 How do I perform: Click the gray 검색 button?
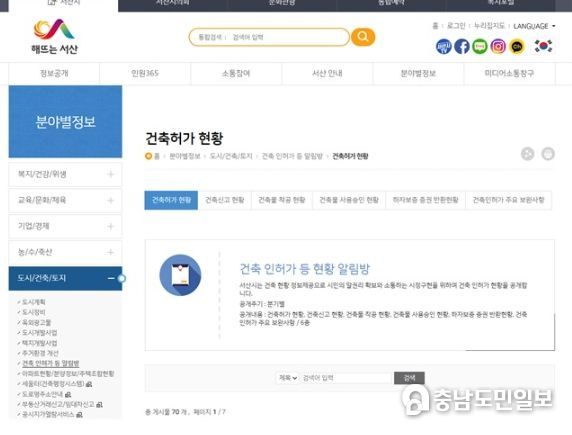pyautogui.click(x=409, y=378)
